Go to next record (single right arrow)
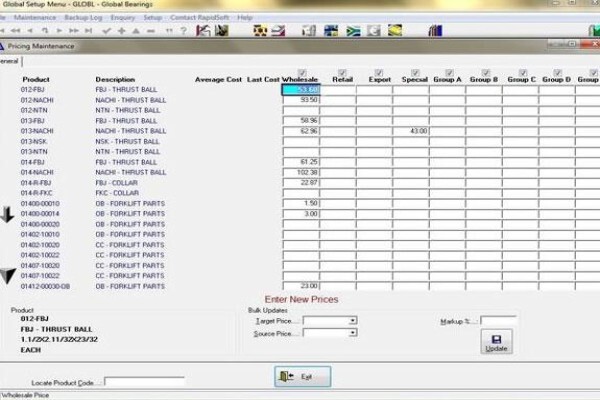The height and width of the screenshot is (400, 600). click(x=59, y=31)
